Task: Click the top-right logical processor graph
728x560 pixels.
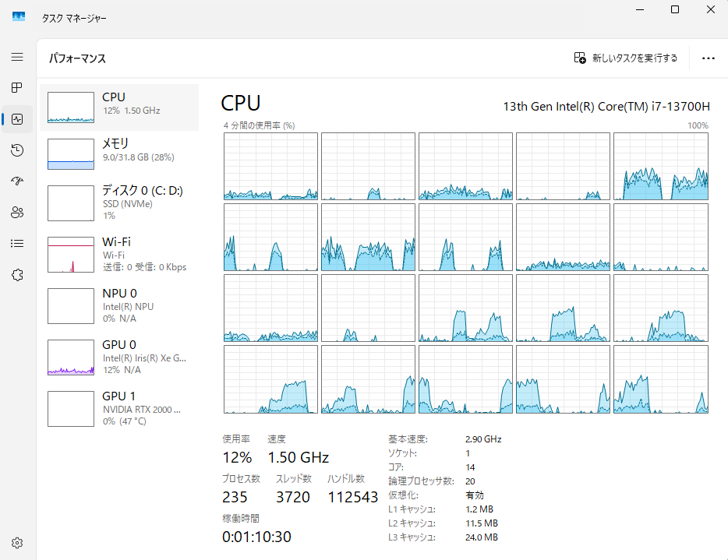Action: [661, 166]
